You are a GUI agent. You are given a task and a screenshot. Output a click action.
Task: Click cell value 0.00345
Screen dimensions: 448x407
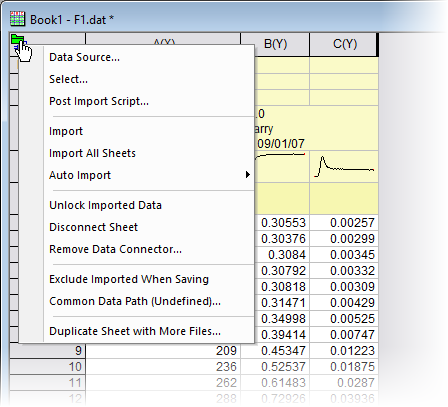(x=352, y=255)
